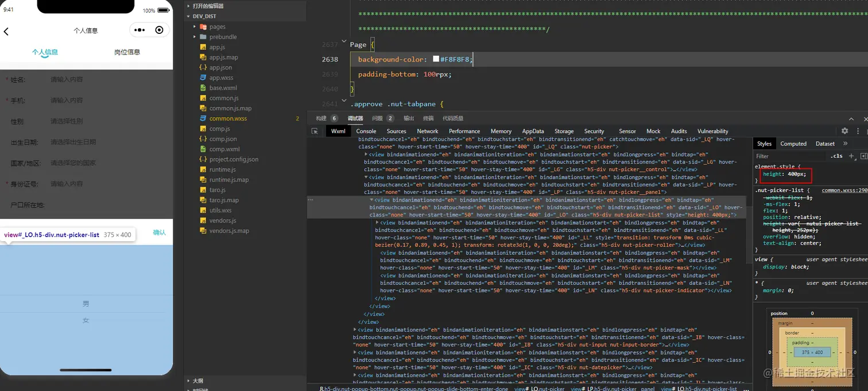
Task: Open app.js file icon
Action: click(x=203, y=47)
